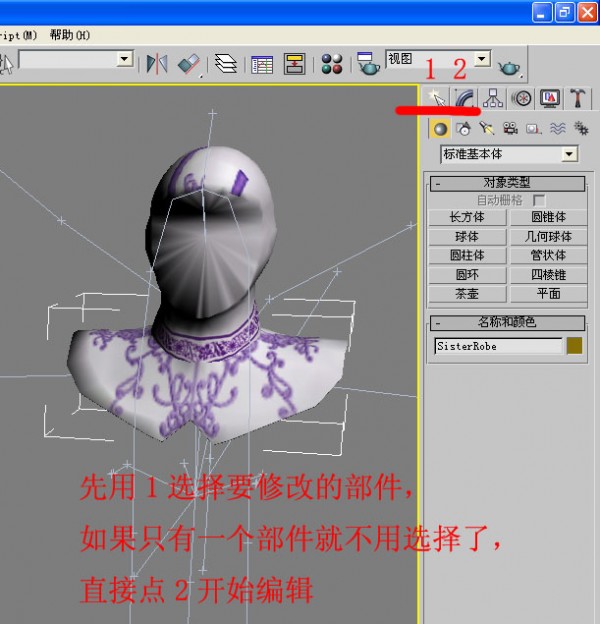Click the 球体 sphere button

click(x=467, y=237)
